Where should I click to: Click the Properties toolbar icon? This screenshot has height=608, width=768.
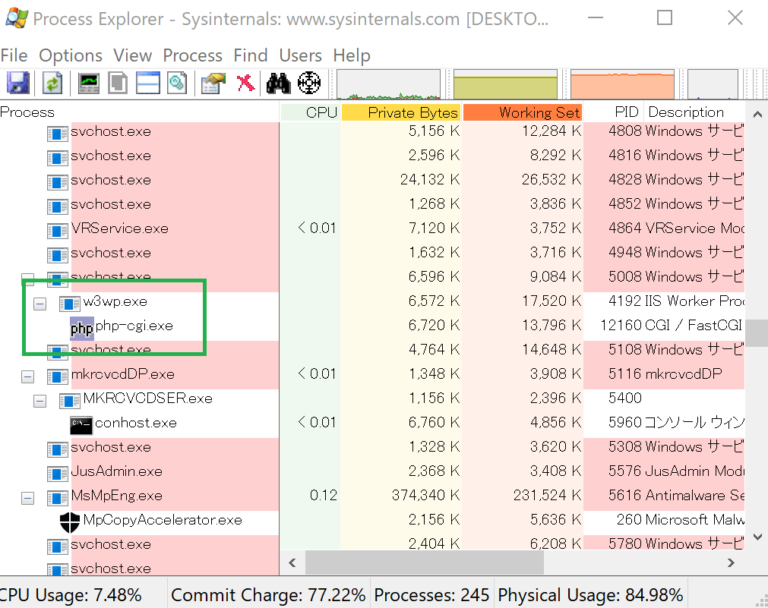212,83
